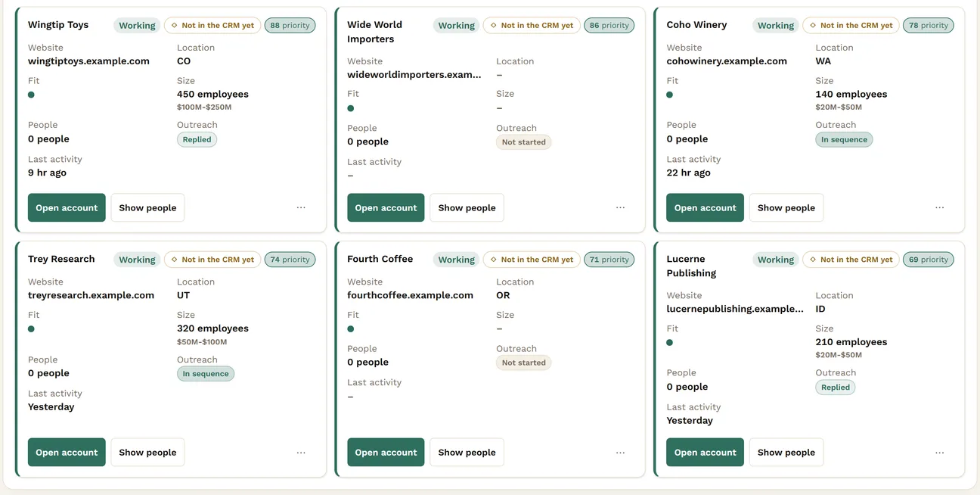
Task: Click Not started status on Wide World Importers
Action: (523, 142)
